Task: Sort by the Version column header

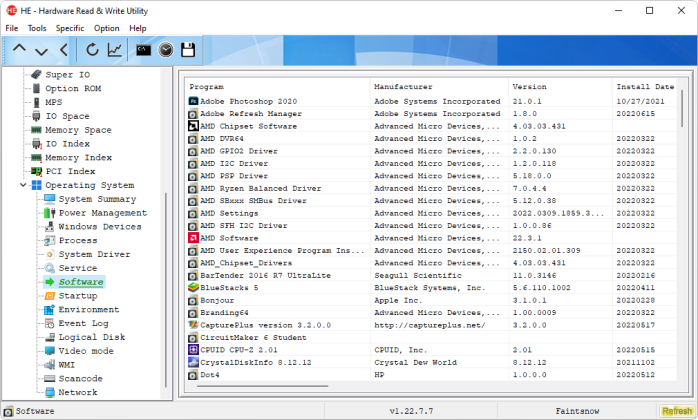Action: (560, 86)
